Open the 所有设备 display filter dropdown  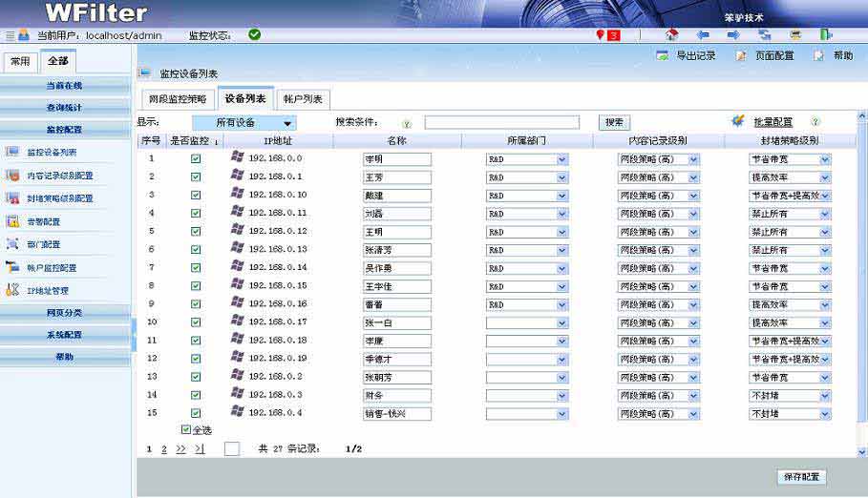tap(244, 123)
